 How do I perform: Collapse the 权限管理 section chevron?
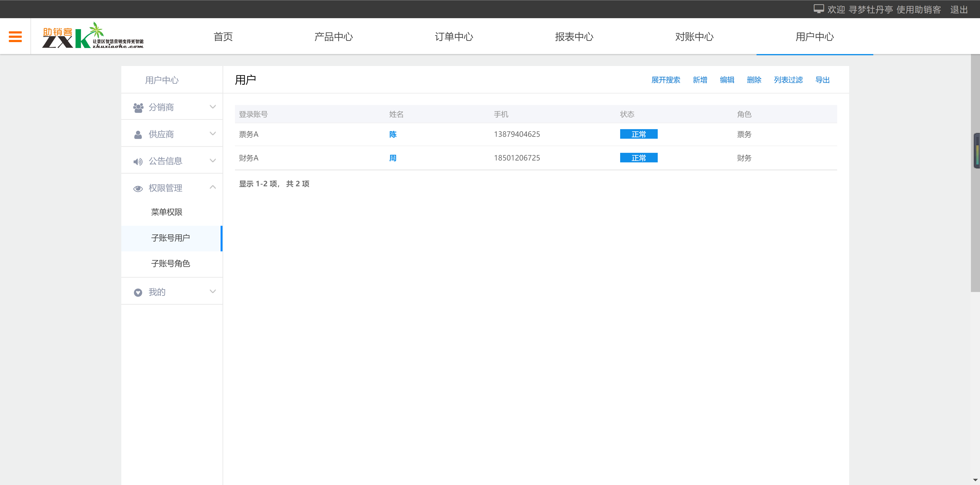coord(213,187)
